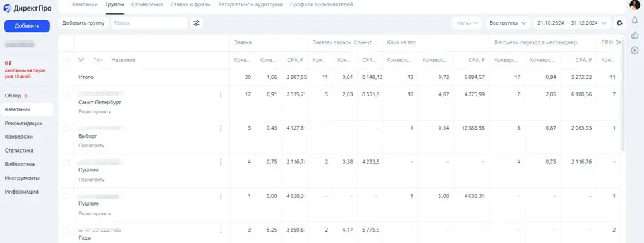
Task: Select all groups with header checkbox
Action: click(66, 60)
